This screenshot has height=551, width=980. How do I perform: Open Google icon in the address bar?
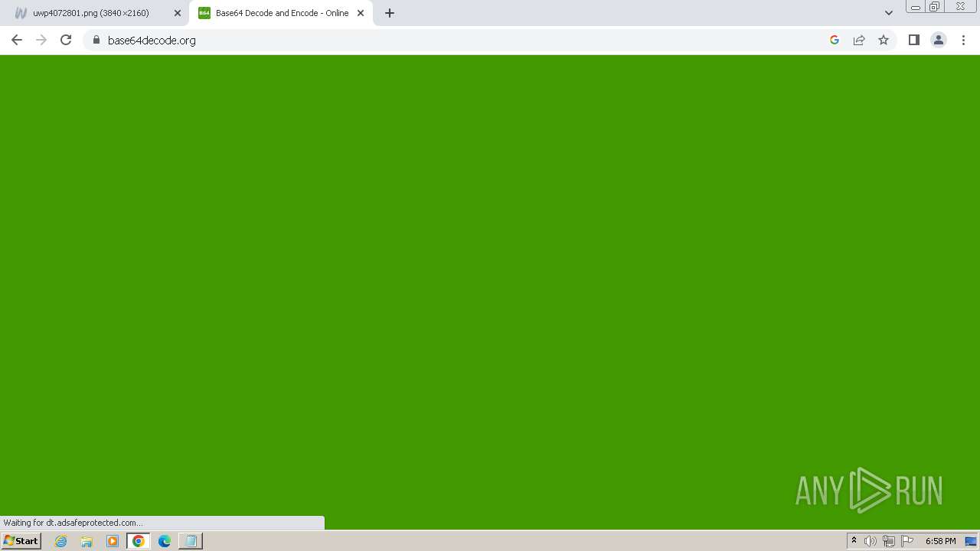[x=835, y=40]
